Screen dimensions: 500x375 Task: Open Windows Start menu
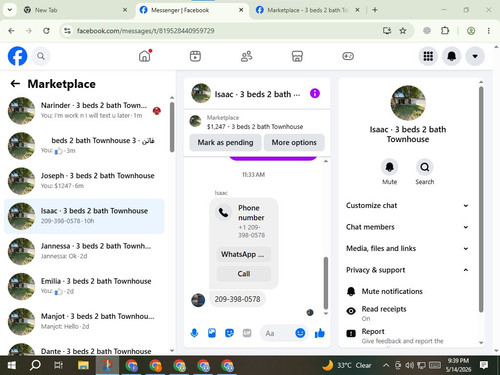[x=12, y=366]
